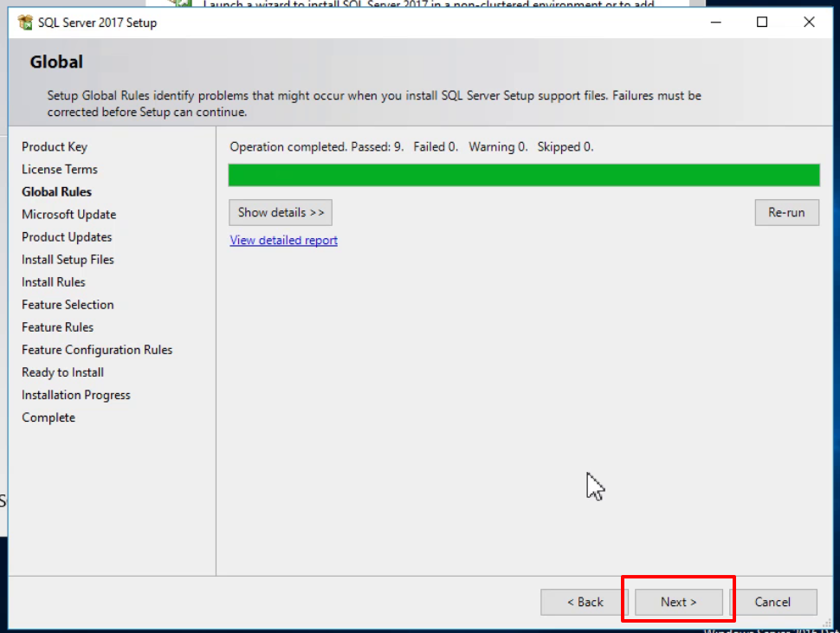
Task: Go back with the < Back button
Action: [x=585, y=602]
